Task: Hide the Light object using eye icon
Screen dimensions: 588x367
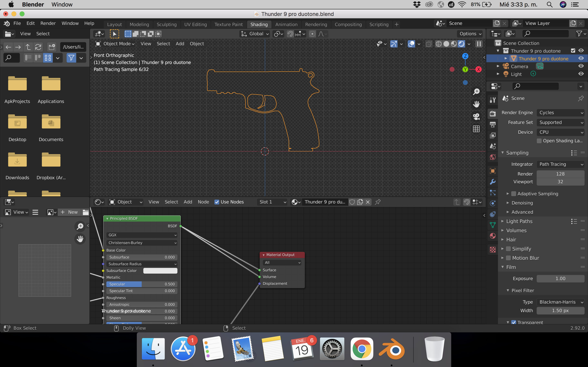Action: [581, 74]
